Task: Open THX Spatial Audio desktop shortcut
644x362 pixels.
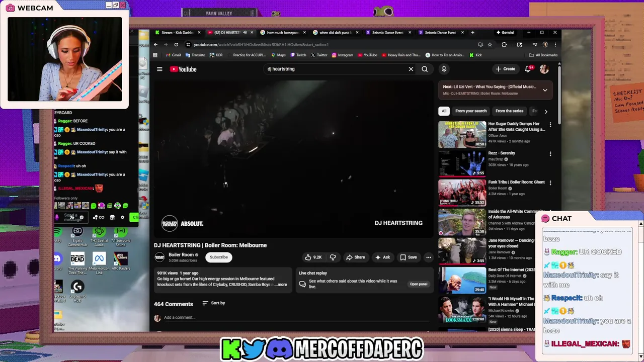Action: (x=99, y=237)
